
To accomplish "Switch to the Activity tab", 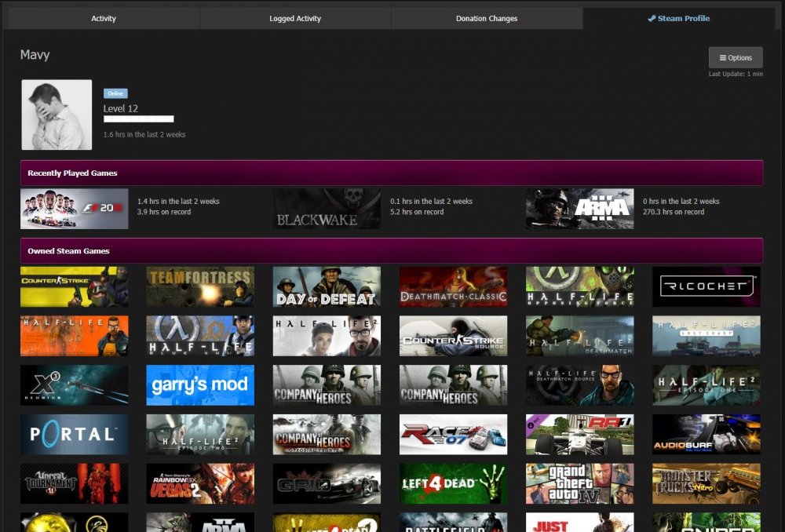I will click(103, 18).
